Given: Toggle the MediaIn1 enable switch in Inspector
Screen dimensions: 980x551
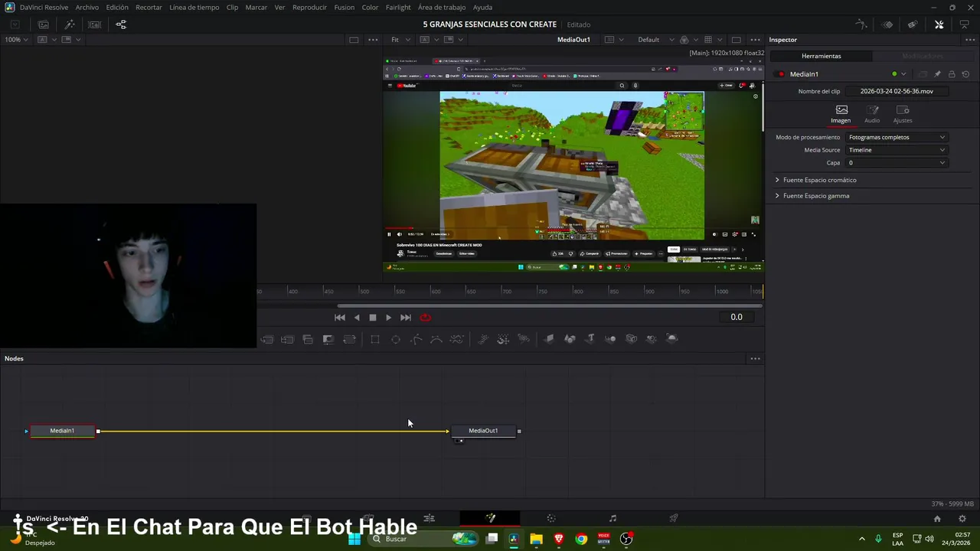Looking at the screenshot, I should [x=780, y=74].
